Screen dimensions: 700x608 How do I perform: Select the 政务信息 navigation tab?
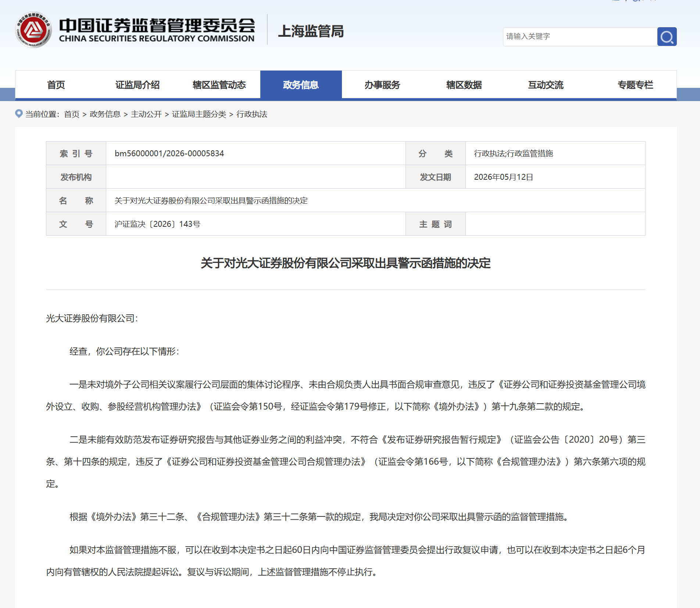tap(301, 85)
